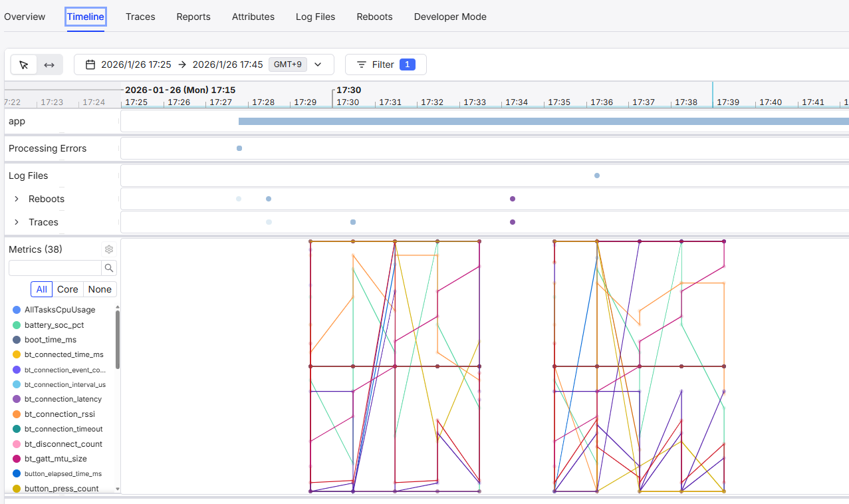Toggle the battery_soc_pct metric color swatch
Image resolution: width=849 pixels, height=504 pixels.
click(x=17, y=325)
